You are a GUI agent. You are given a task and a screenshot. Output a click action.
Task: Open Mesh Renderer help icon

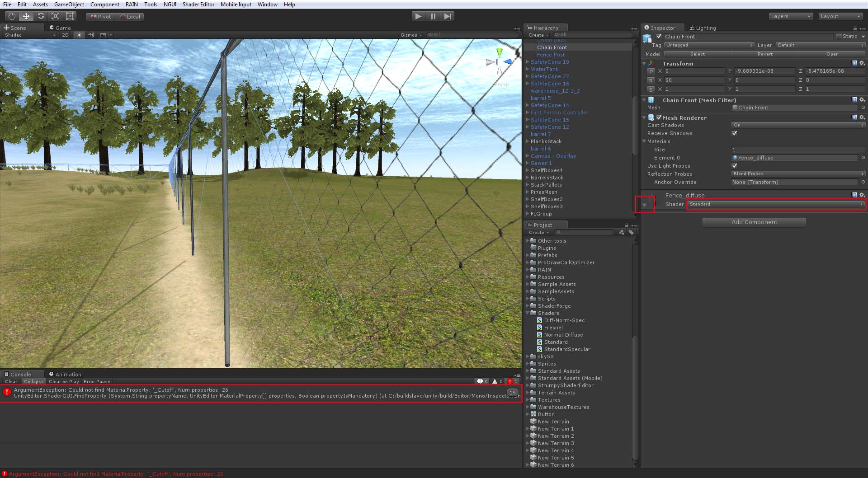tap(854, 117)
